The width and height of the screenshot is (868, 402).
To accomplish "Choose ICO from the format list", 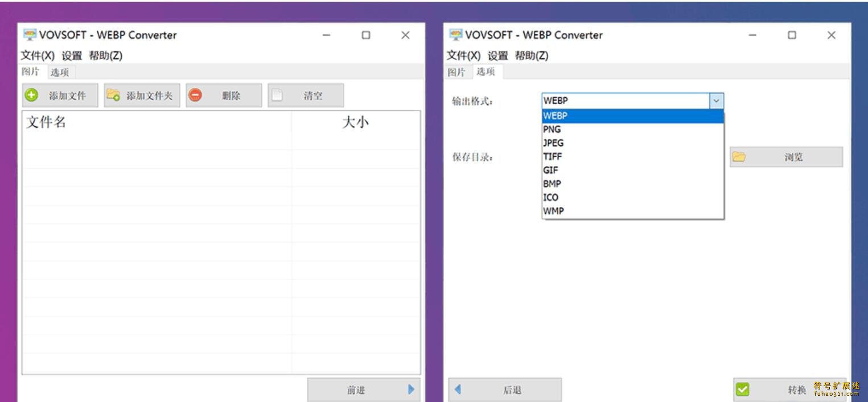I will click(x=632, y=197).
